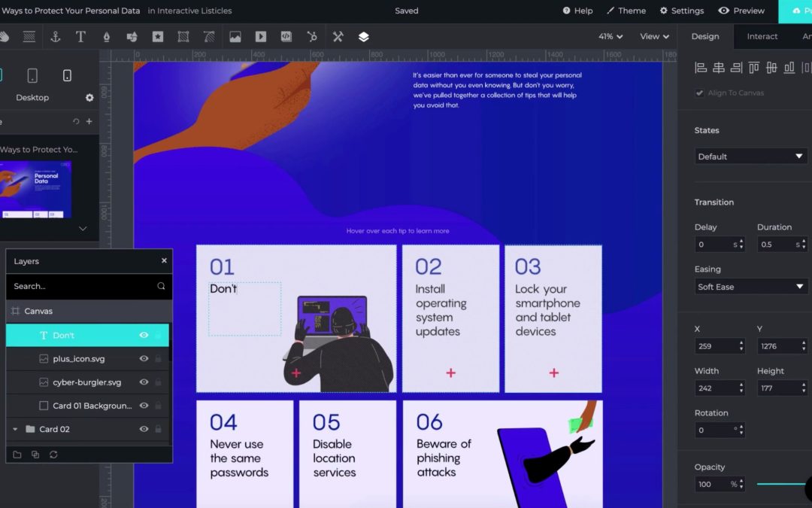This screenshot has height=508, width=812.
Task: Create new folder in Layers panel
Action: point(17,455)
